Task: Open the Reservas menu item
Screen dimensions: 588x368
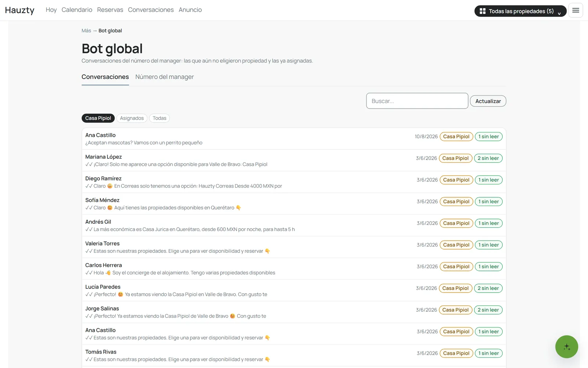Action: click(x=110, y=10)
